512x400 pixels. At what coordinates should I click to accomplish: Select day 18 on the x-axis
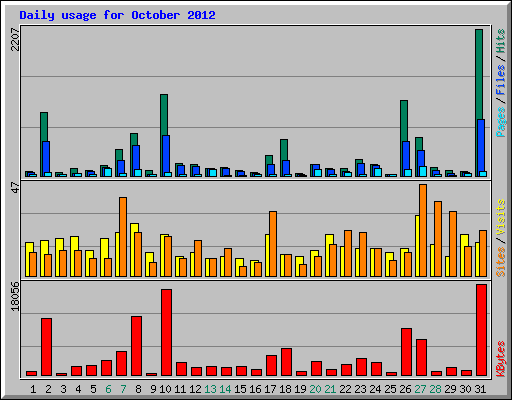point(285,389)
